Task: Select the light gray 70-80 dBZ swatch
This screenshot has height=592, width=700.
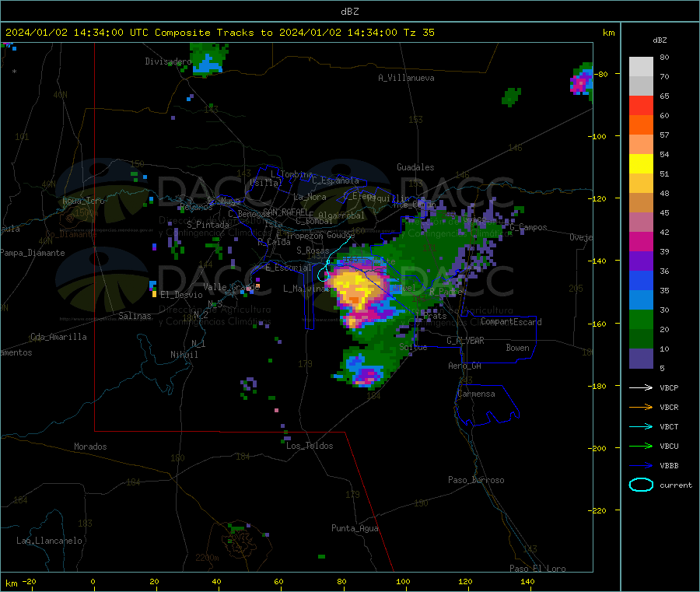Action: click(641, 67)
